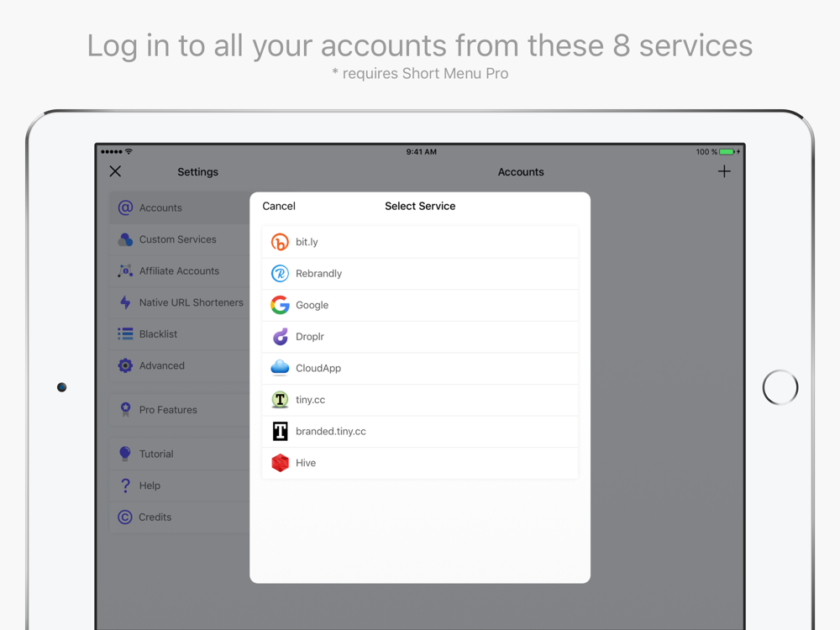
Task: Click the Advanced gear icon
Action: (125, 366)
